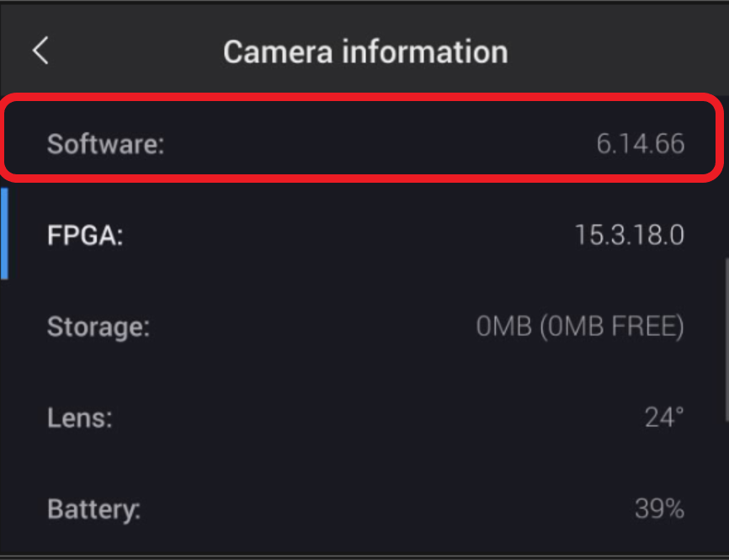Click the storage value 0MB (0MB FREE)

tap(580, 327)
